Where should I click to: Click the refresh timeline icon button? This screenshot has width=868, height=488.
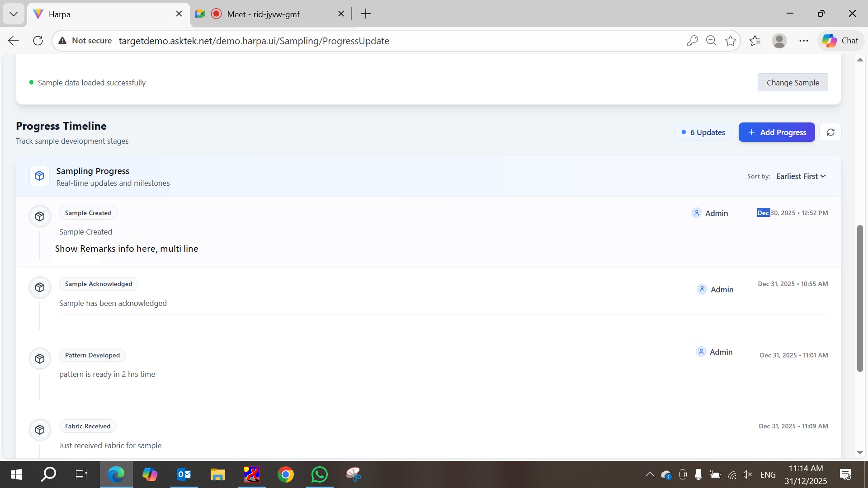830,132
